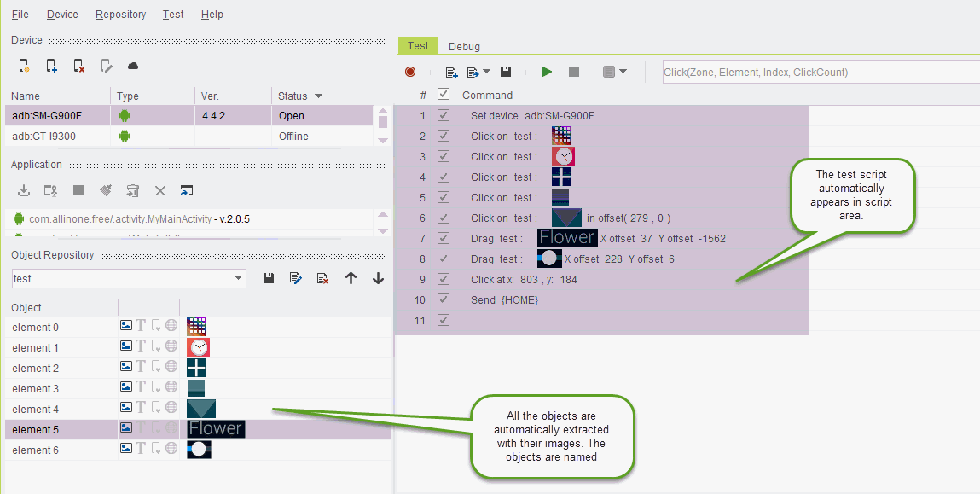This screenshot has height=494, width=980.
Task: Toggle the select-all checkbox in Command header
Action: pyautogui.click(x=443, y=95)
